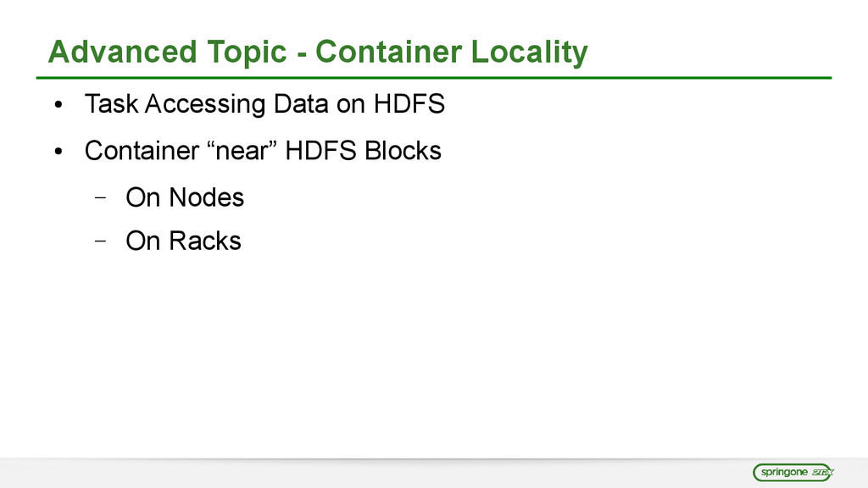Click the word Container in the green title
Screen dimensions: 868x488
click(x=387, y=53)
